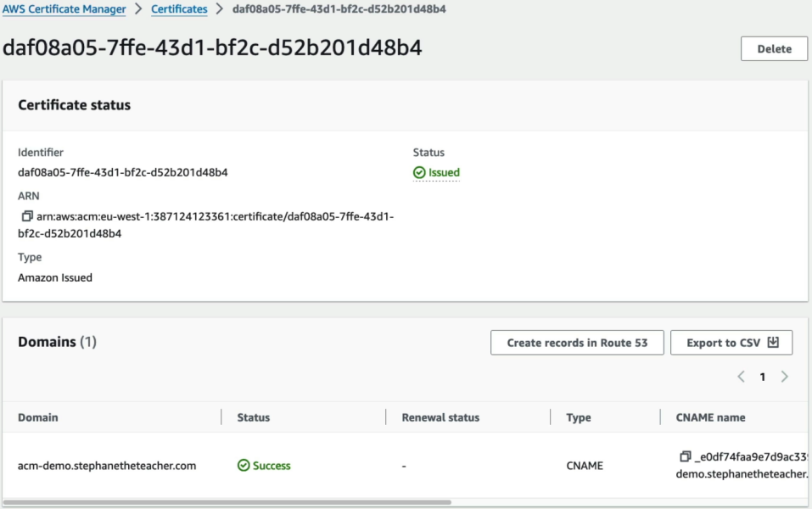
Task: Delete this certificate
Action: pos(774,48)
